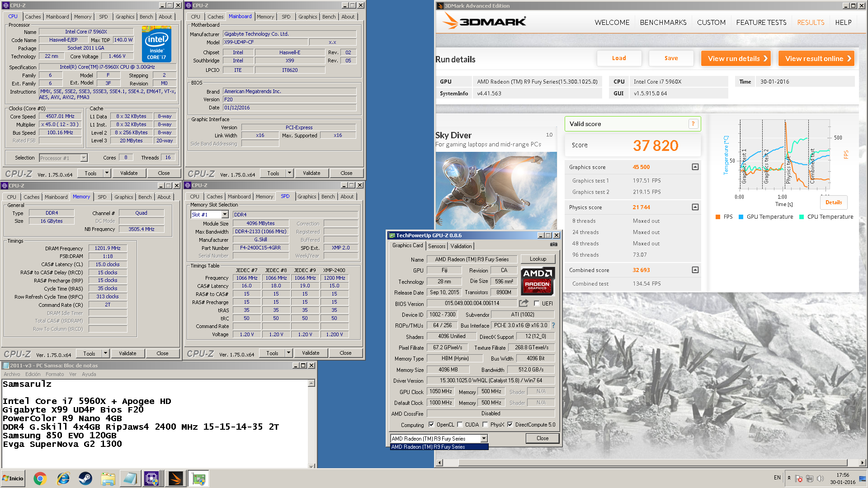
Task: Click the CPU Temperature green legend swatch
Action: point(802,217)
